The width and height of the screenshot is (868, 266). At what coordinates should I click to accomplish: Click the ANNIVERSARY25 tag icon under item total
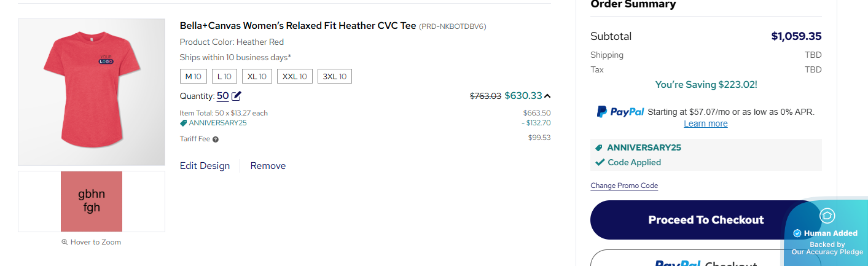click(183, 123)
